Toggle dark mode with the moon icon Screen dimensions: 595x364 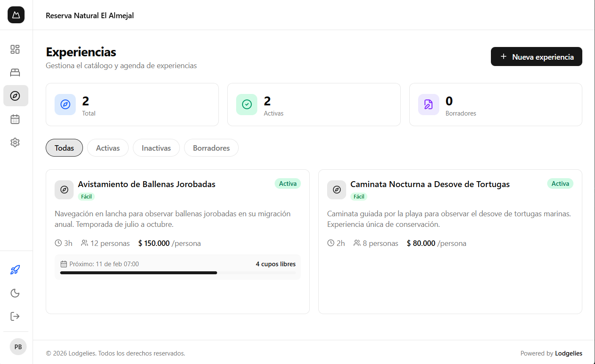(15, 293)
